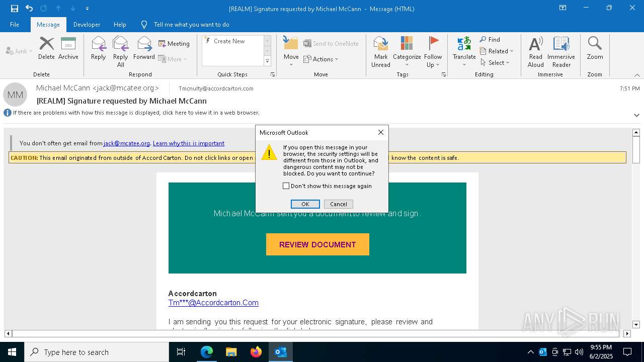The height and width of the screenshot is (362, 644).
Task: Open the Junk dropdown
Action: (x=19, y=51)
